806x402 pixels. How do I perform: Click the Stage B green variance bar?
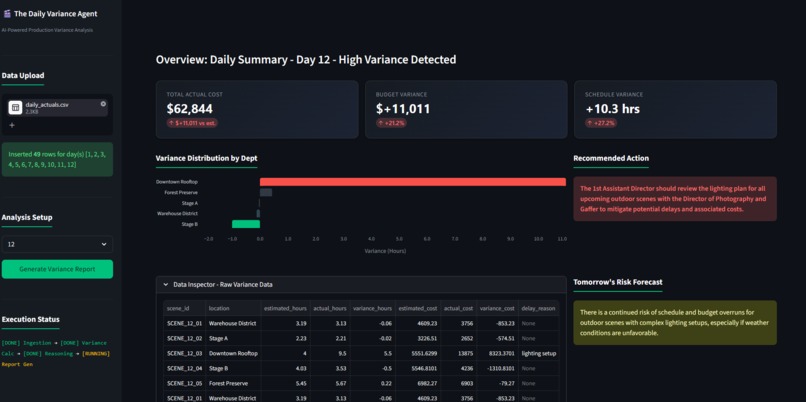pos(246,224)
